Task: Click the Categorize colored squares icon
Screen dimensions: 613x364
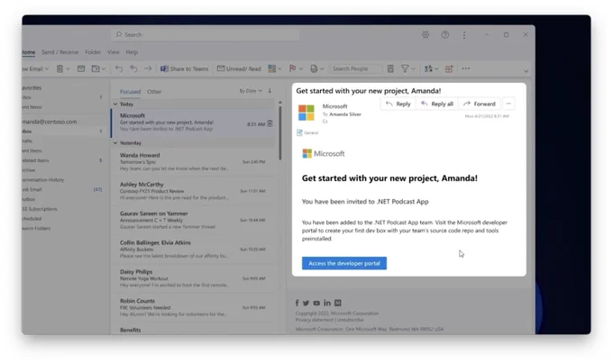Action: tap(271, 68)
